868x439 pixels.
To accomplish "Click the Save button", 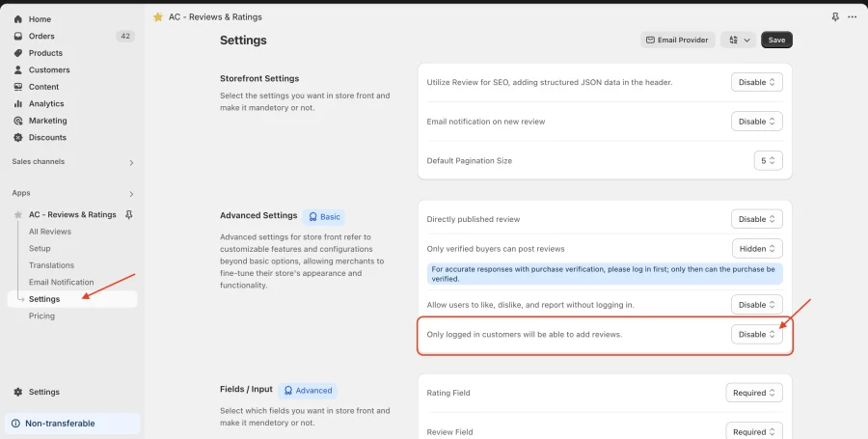I will pyautogui.click(x=776, y=40).
